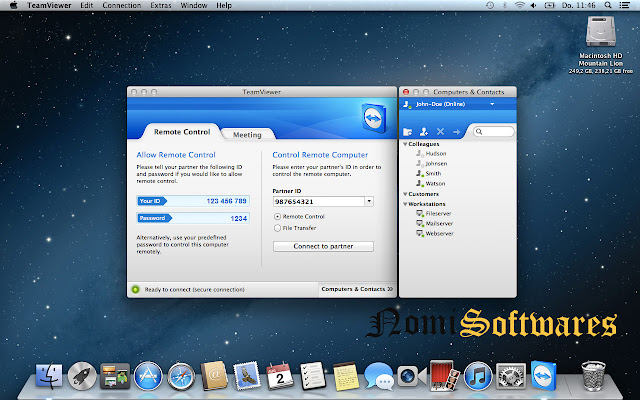Launch FaceTime camera icon in Dock

[x=411, y=376]
